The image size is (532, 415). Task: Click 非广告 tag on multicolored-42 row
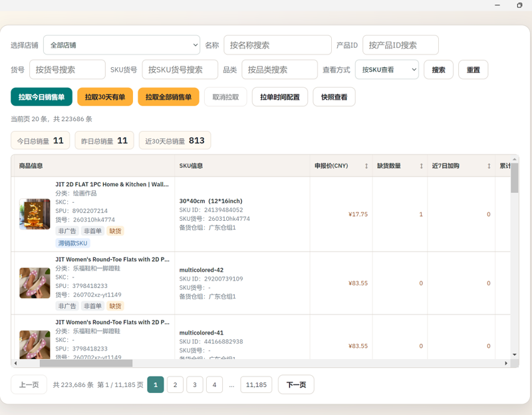click(x=67, y=306)
